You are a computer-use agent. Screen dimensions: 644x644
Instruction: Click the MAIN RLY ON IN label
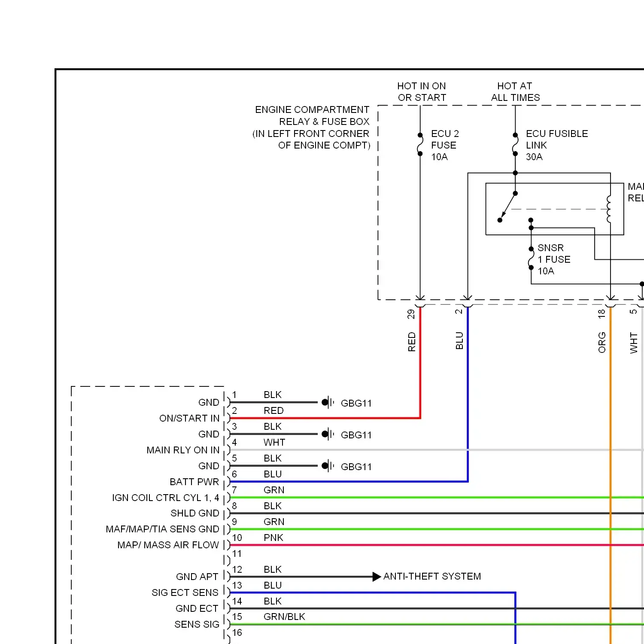(x=183, y=450)
